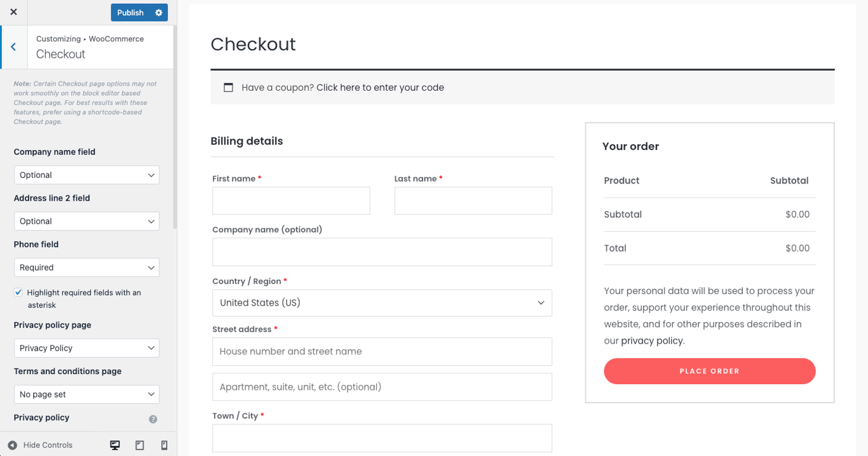Open the Address line 2 field dropdown
The width and height of the screenshot is (868, 456).
[x=86, y=220]
